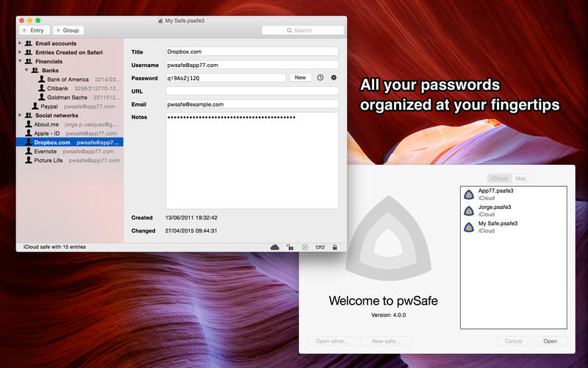
Task: Add a new Entry from toolbar
Action: click(33, 30)
